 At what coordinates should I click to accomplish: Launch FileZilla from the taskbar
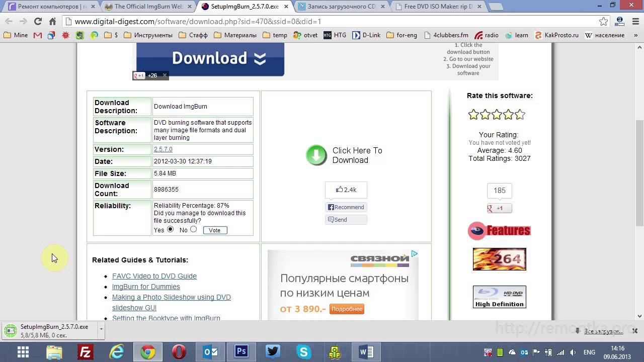pyautogui.click(x=86, y=351)
